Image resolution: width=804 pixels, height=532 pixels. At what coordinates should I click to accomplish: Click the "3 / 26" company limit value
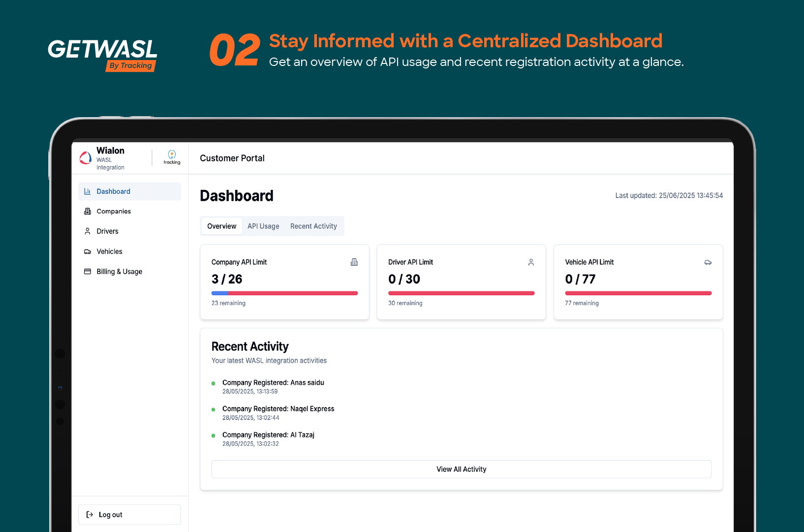point(227,280)
